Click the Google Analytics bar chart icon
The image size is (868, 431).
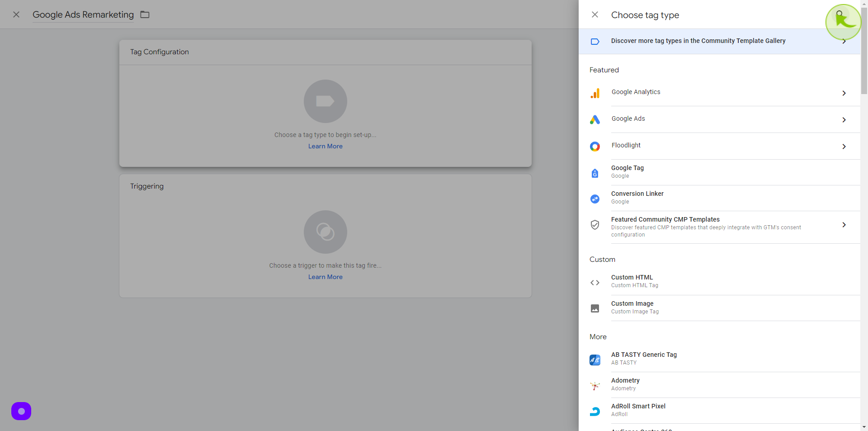tap(595, 93)
